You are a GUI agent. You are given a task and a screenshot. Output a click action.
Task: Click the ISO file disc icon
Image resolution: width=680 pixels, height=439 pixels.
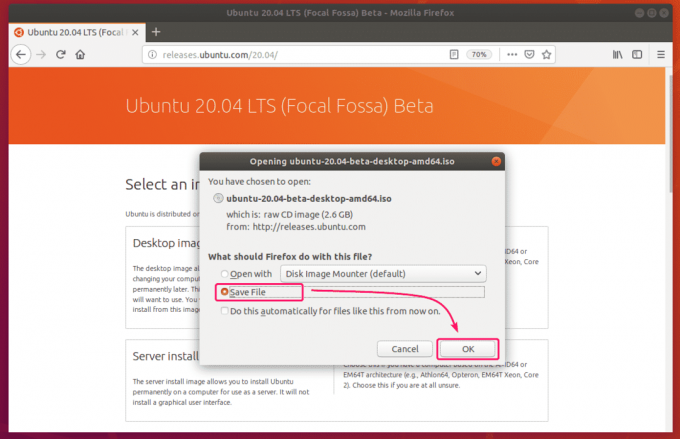pyautogui.click(x=218, y=198)
